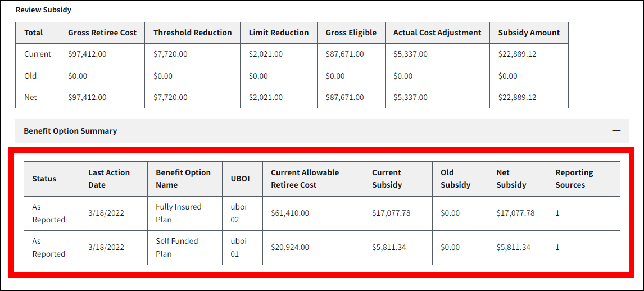Click the Gross Retiree Cost column header
This screenshot has width=644, height=291.
[x=102, y=33]
